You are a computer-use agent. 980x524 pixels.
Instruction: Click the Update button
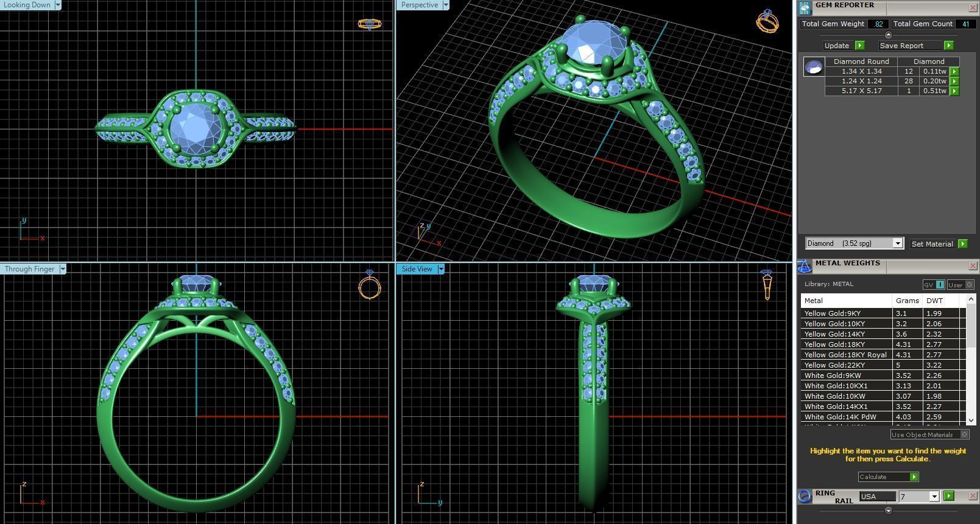click(837, 46)
